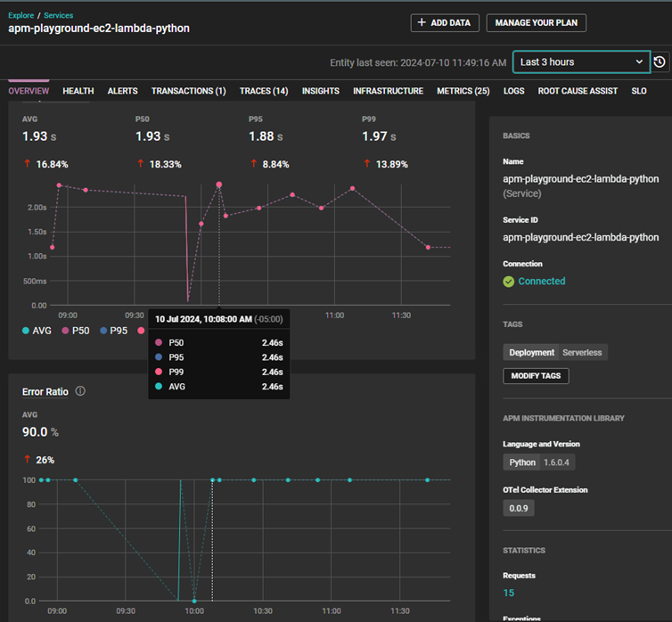Viewport: 672px width, 622px height.
Task: Open the TRANSACTIONS (1) tab
Action: click(189, 91)
